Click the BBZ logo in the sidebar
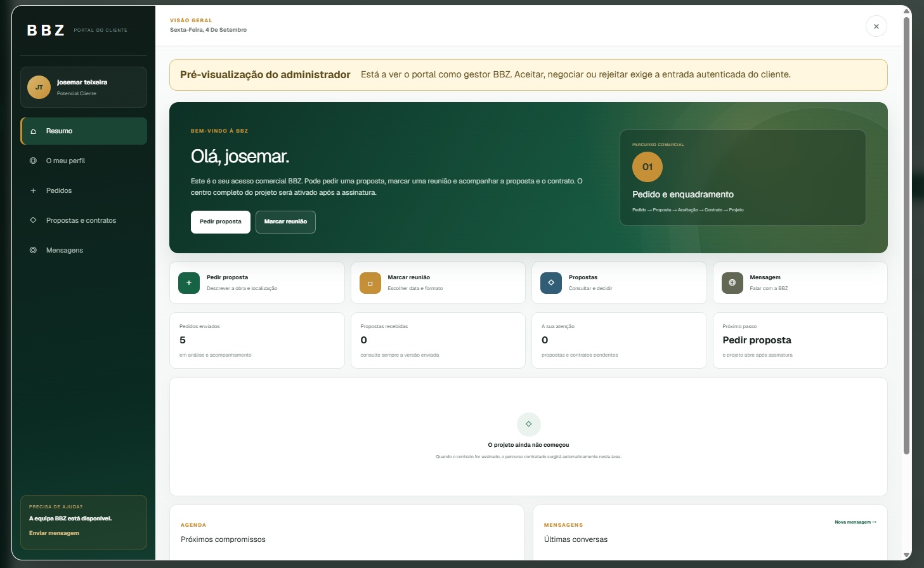This screenshot has width=924, height=568. [46, 30]
